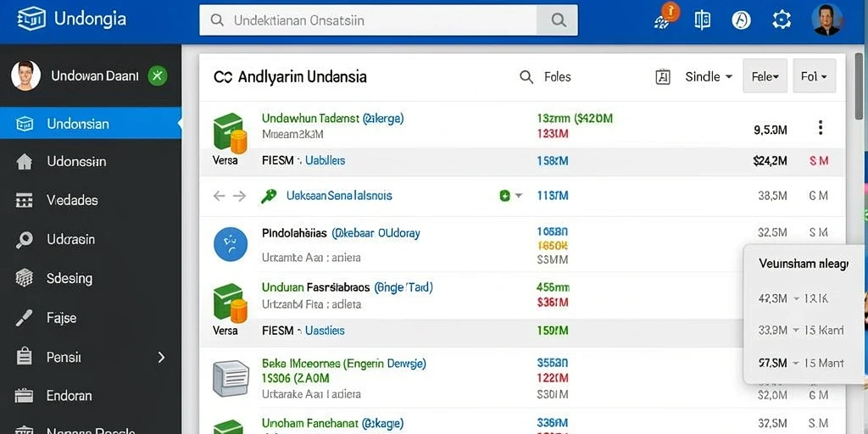868x434 pixels.
Task: Click the green box icon of Unduan Fasrsiabraos
Action: pos(229,303)
